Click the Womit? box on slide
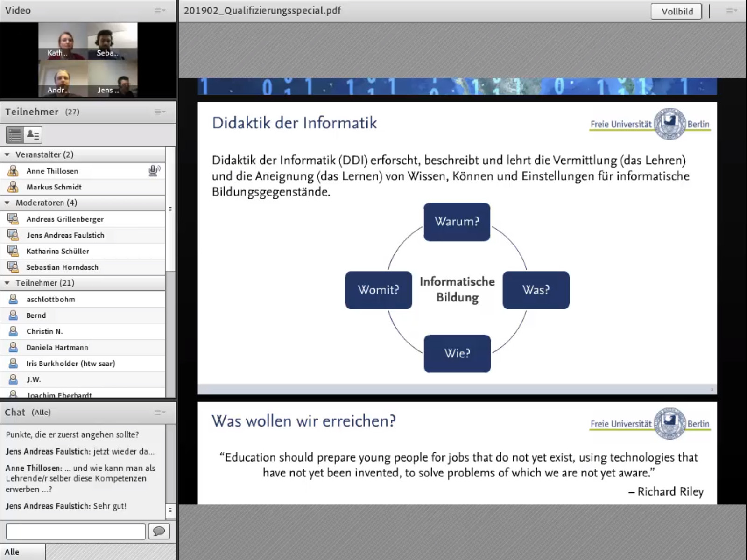Viewport: 747px width, 560px height. 379,290
